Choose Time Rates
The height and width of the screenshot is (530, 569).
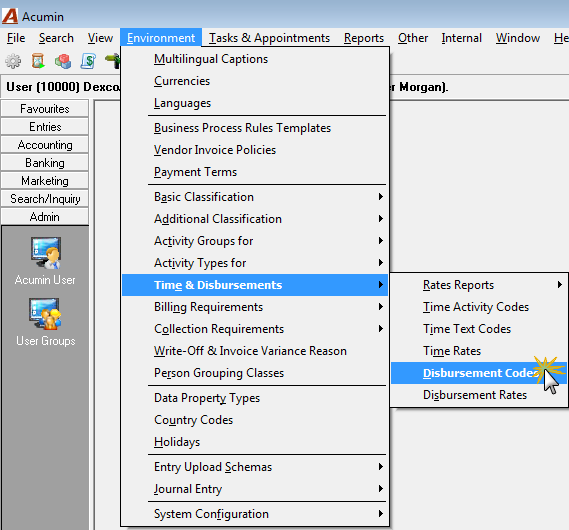click(x=479, y=351)
